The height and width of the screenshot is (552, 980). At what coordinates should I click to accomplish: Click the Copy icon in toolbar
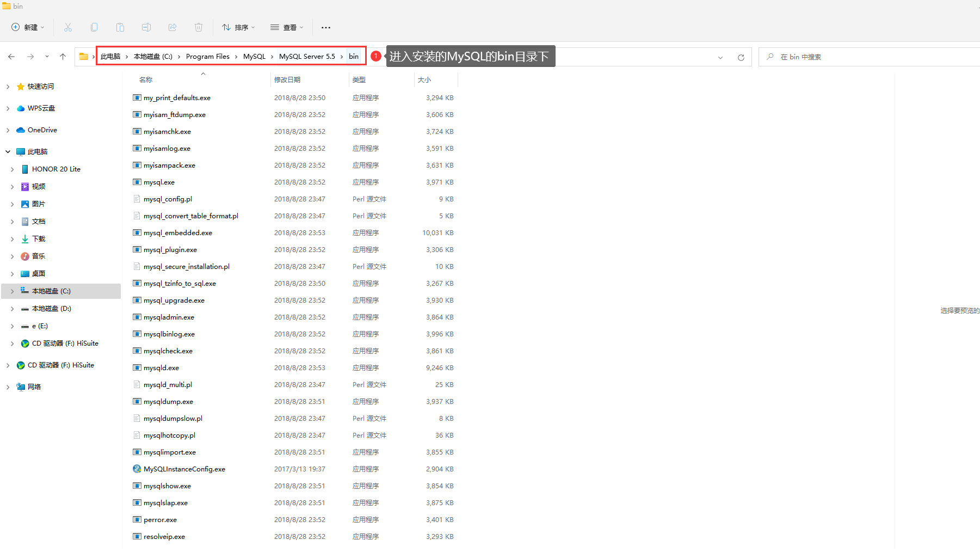click(x=94, y=27)
